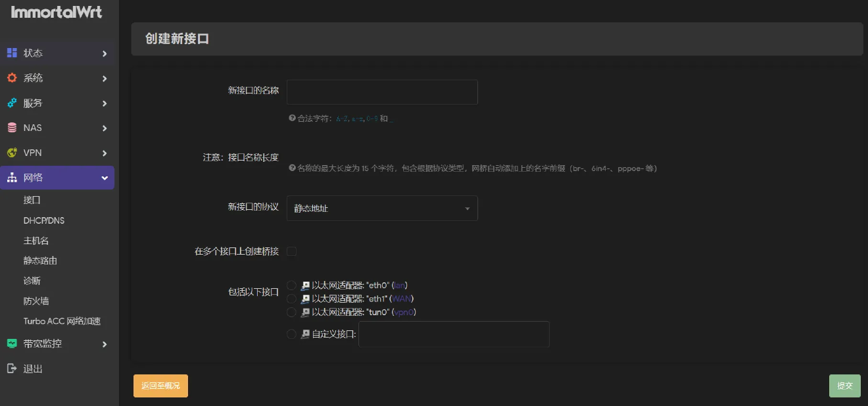Viewport: 868px width, 406px height.
Task: Click the 状态 (Status) sidebar icon
Action: (x=12, y=53)
